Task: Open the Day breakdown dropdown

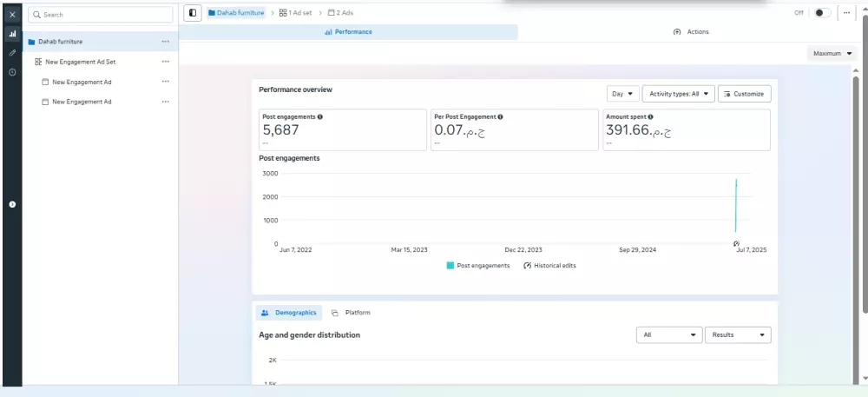Action: pyautogui.click(x=622, y=94)
